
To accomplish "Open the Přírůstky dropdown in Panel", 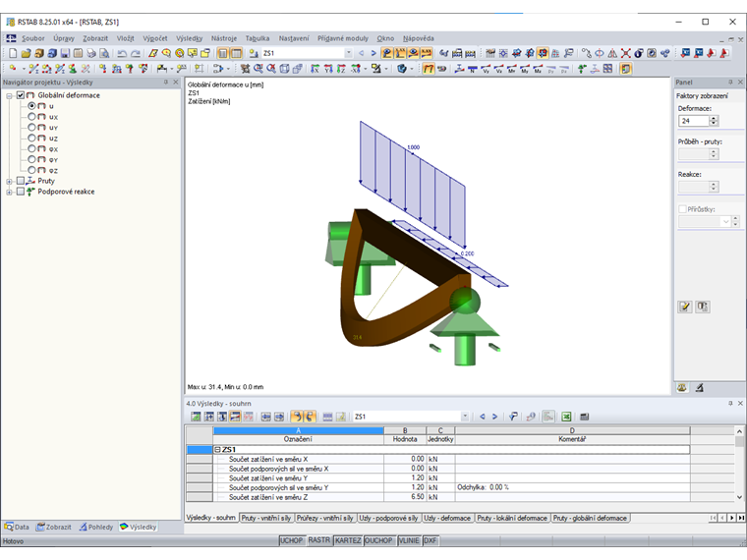I will pos(725,221).
